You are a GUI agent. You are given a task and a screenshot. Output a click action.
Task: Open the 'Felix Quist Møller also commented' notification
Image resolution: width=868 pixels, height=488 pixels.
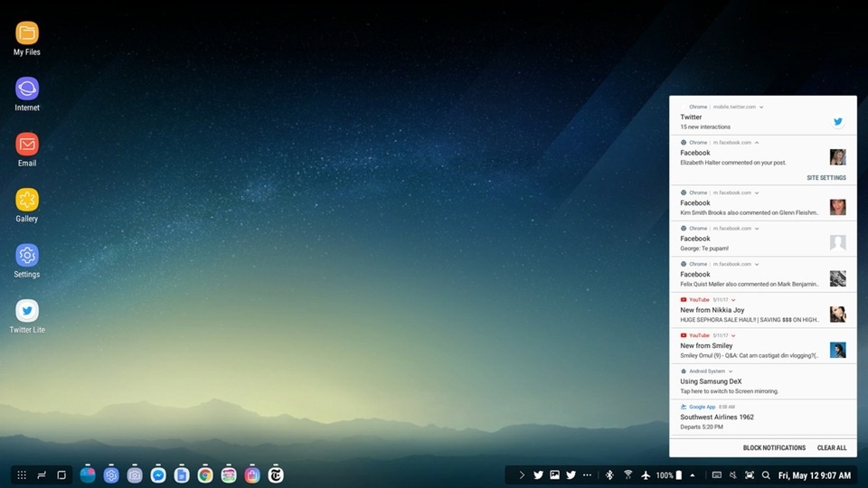point(763,275)
